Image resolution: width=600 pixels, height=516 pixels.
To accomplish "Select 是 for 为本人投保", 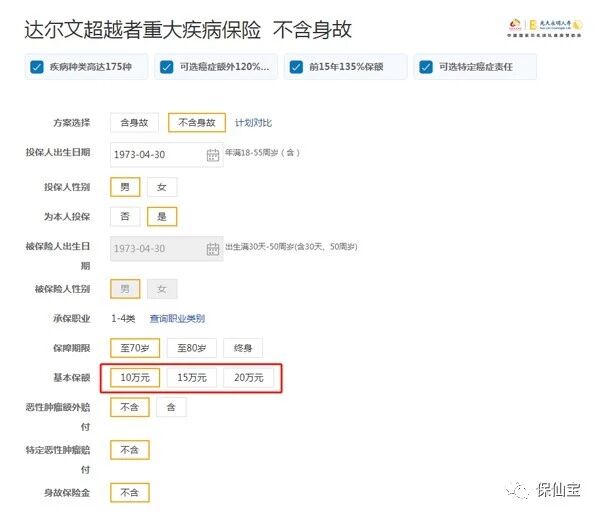I will click(x=162, y=217).
